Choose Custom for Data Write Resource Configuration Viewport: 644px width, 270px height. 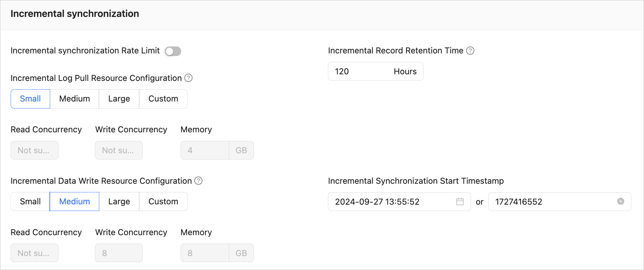(x=163, y=202)
